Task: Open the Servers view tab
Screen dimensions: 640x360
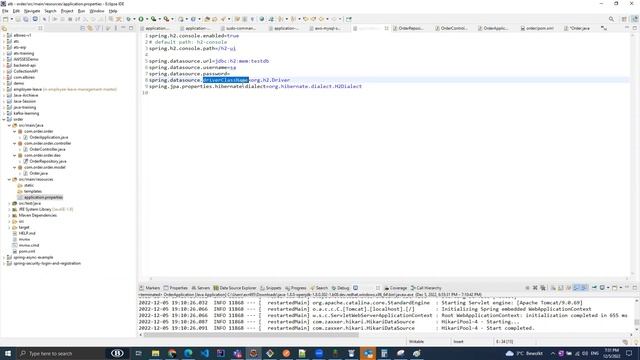Action: [200, 288]
